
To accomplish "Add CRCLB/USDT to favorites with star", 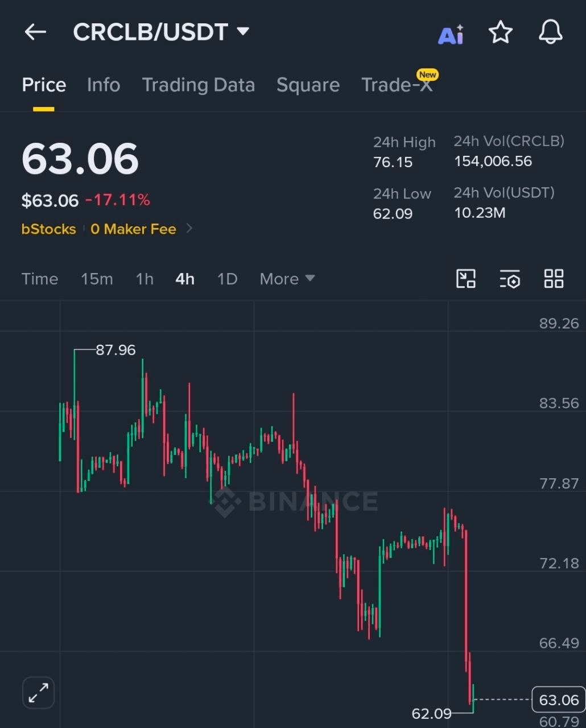I will (501, 32).
